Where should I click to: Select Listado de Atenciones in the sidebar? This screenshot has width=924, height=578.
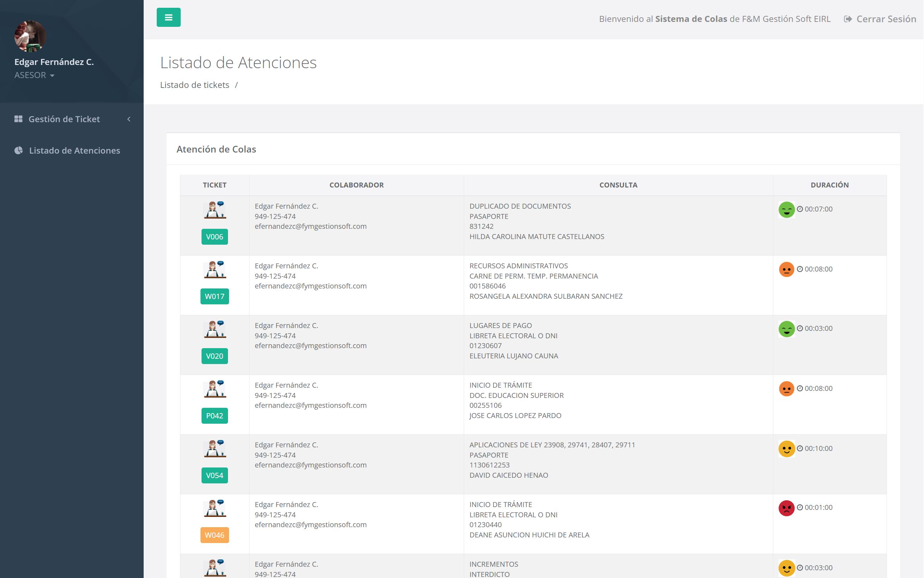point(74,150)
